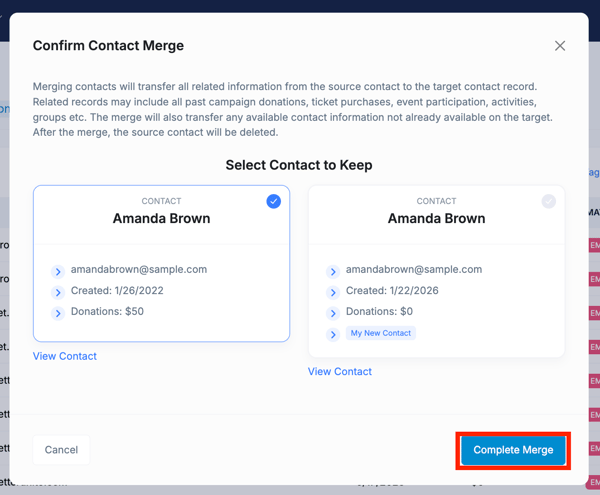Expand email row of the 2022 contact
The width and height of the screenshot is (600, 495).
pos(58,271)
